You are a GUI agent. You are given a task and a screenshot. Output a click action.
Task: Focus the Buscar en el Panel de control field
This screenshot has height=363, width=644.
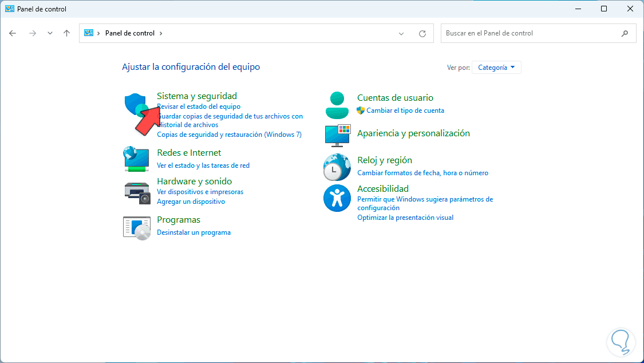538,33
